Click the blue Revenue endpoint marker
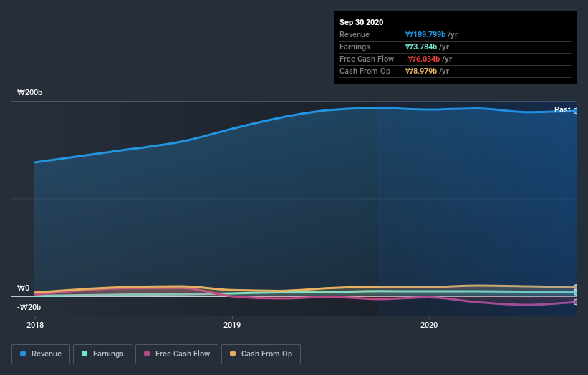Screen dimensions: 588x375 coord(576,111)
